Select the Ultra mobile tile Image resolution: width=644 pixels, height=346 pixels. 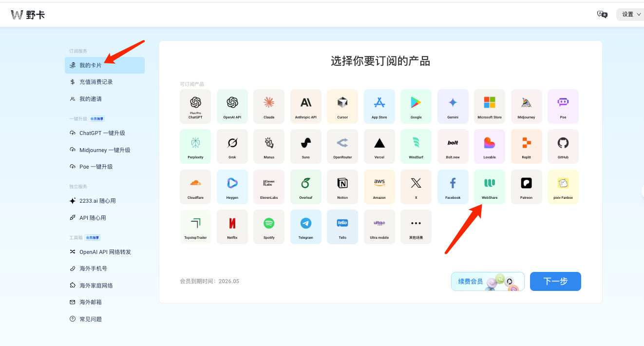tap(379, 227)
